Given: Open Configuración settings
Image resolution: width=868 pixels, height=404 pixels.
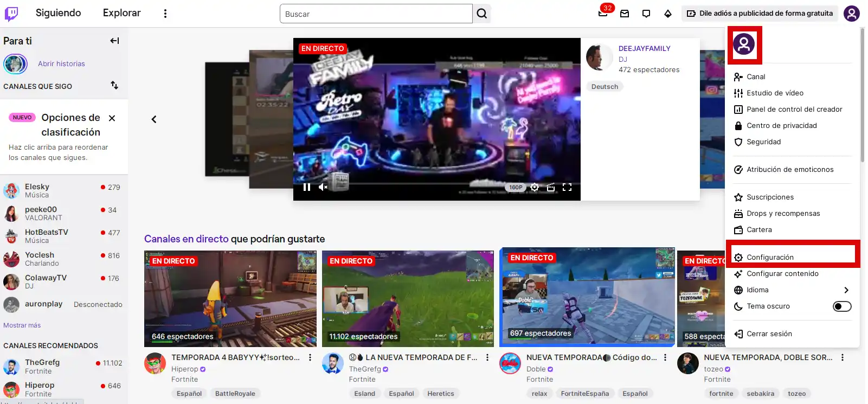Looking at the screenshot, I should 793,257.
